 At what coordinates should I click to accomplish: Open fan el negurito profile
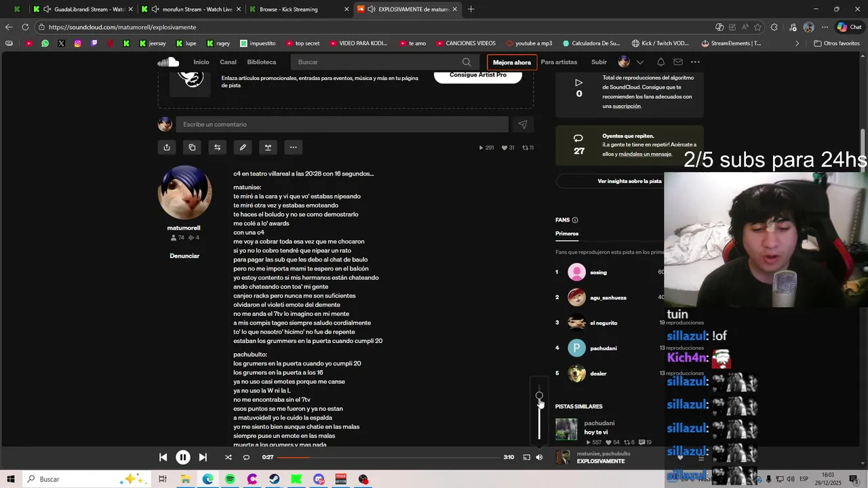pos(604,323)
